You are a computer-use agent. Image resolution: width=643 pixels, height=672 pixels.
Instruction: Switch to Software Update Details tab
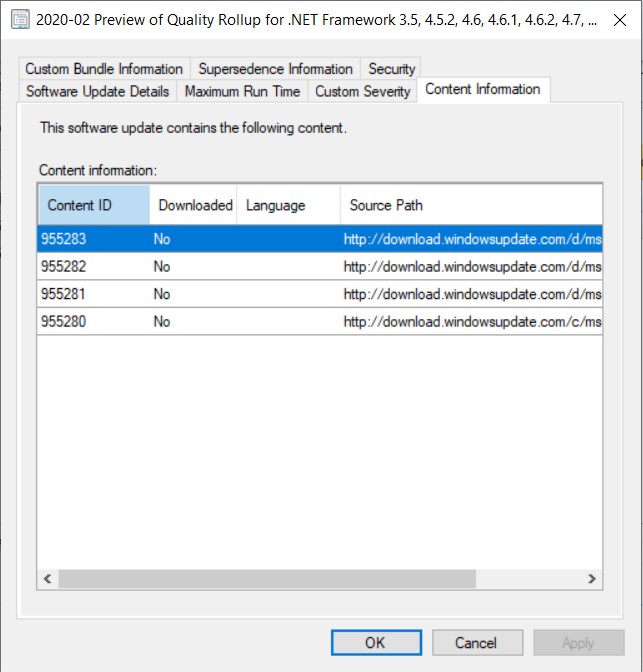tap(98, 91)
